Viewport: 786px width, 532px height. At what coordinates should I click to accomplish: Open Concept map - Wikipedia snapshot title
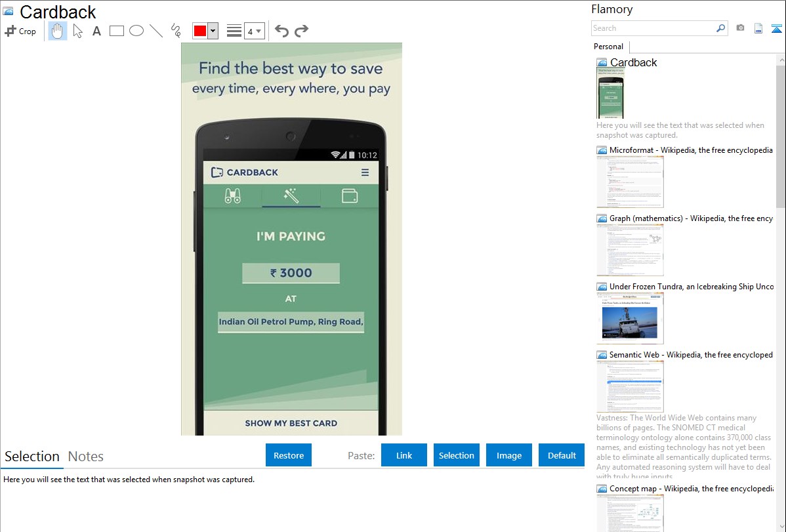[x=692, y=488]
